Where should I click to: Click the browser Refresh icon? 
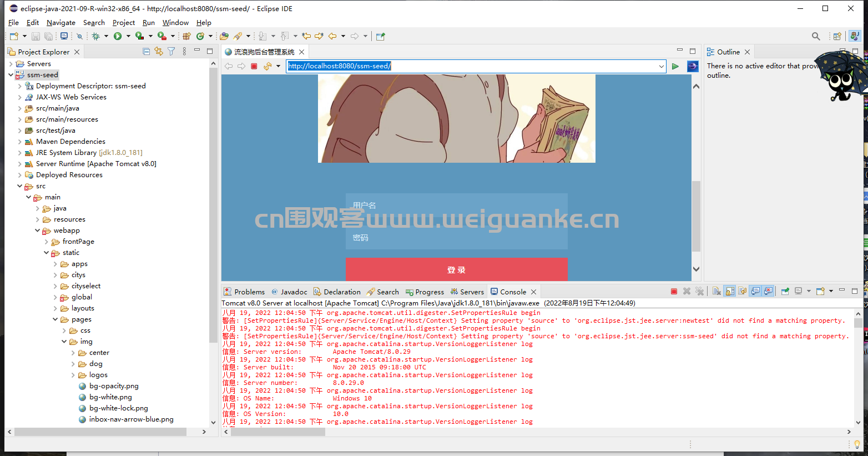[x=268, y=66]
